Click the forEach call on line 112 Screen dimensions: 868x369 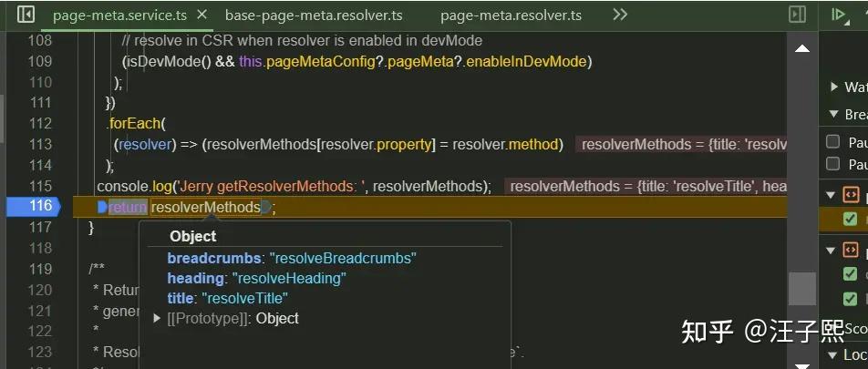tap(135, 123)
